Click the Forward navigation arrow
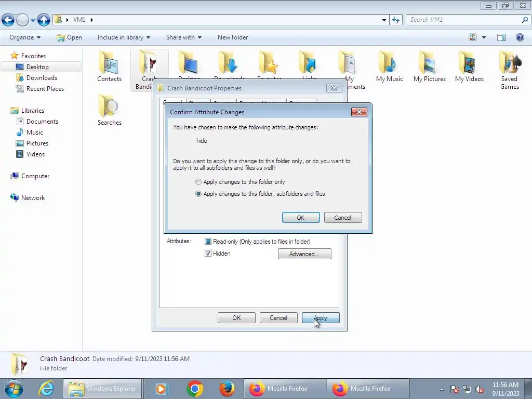 point(23,20)
